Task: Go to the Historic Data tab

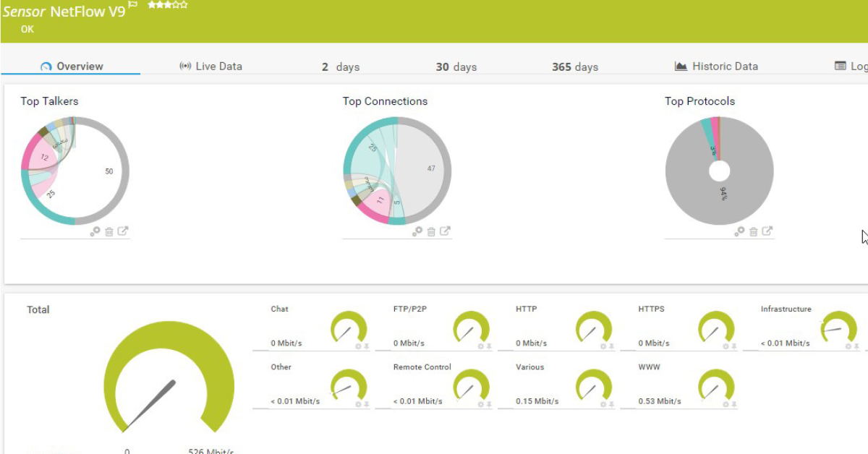Action: [x=717, y=67]
